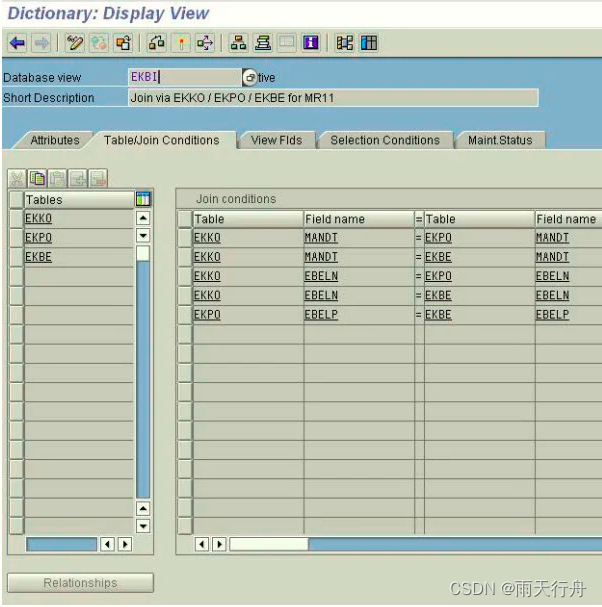Select the Table/Join Conditions tab
The height and width of the screenshot is (607, 602).
tap(161, 140)
